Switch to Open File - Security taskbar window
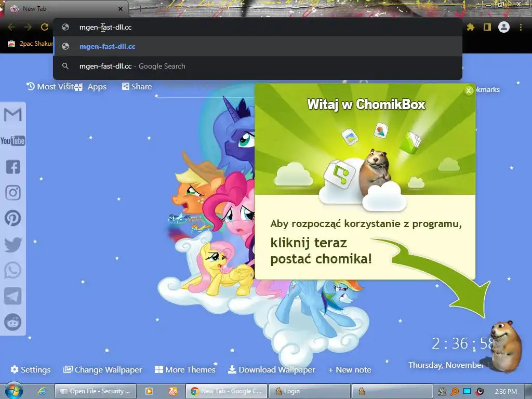Image resolution: width=532 pixels, height=399 pixels. [96, 391]
